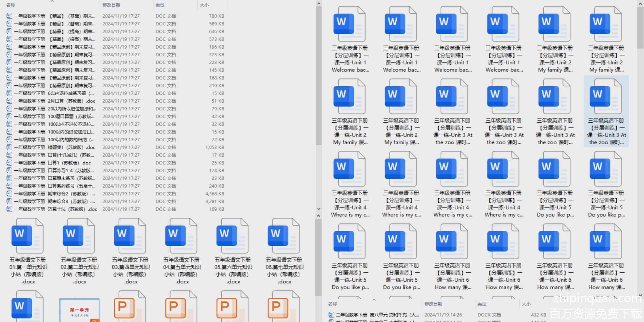
Task: Click scroll-up arrow of right icon pane
Action: 640,4
